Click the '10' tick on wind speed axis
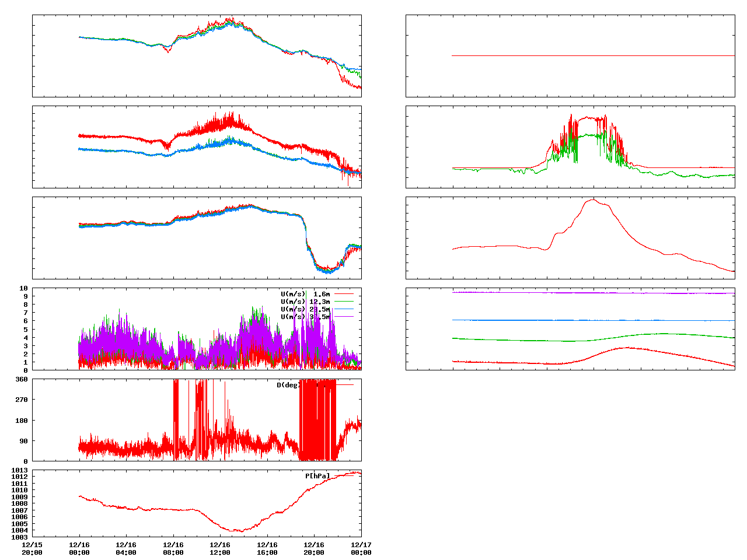747x560 pixels. 24,288
